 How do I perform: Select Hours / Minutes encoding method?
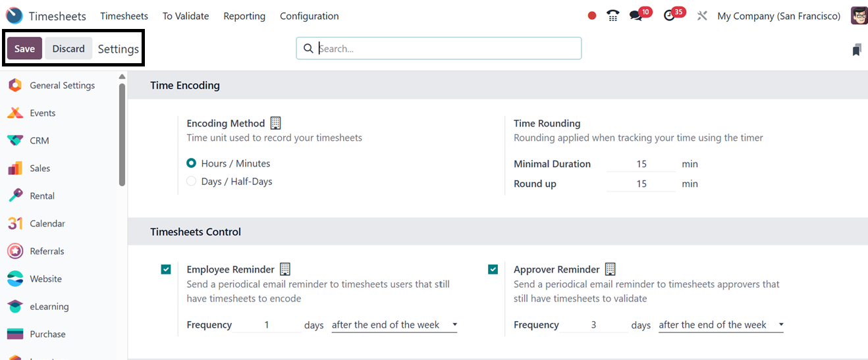pos(192,163)
